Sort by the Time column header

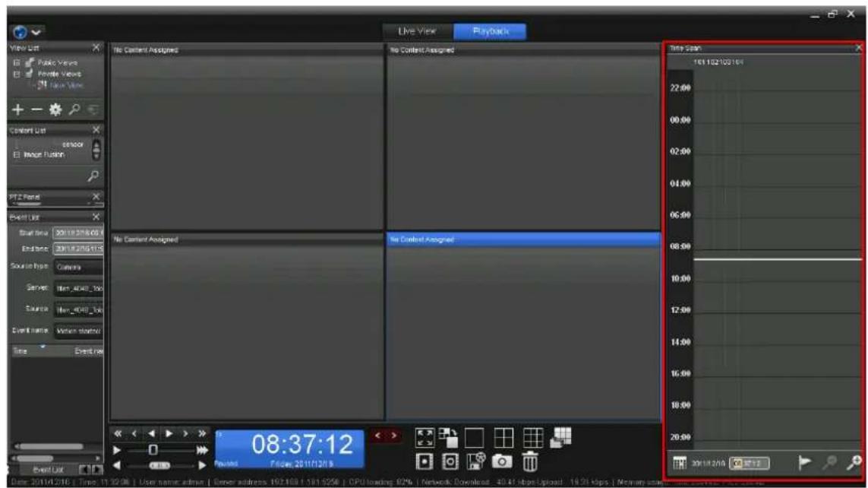point(21,351)
